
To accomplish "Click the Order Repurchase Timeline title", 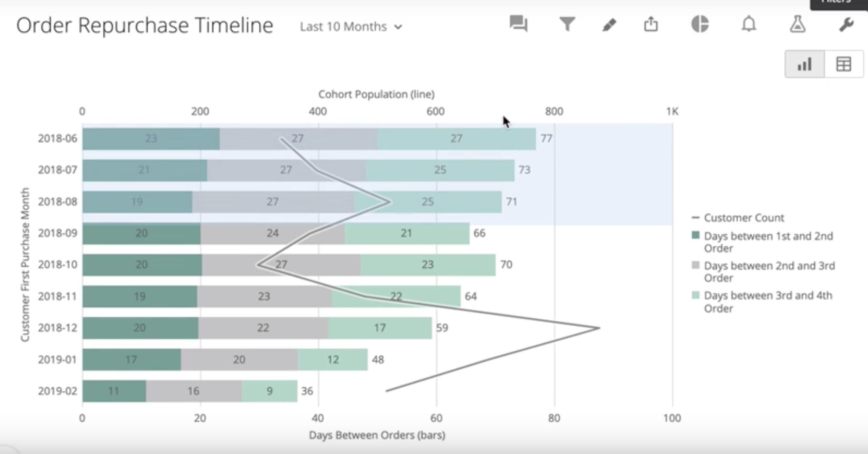I will pos(144,26).
